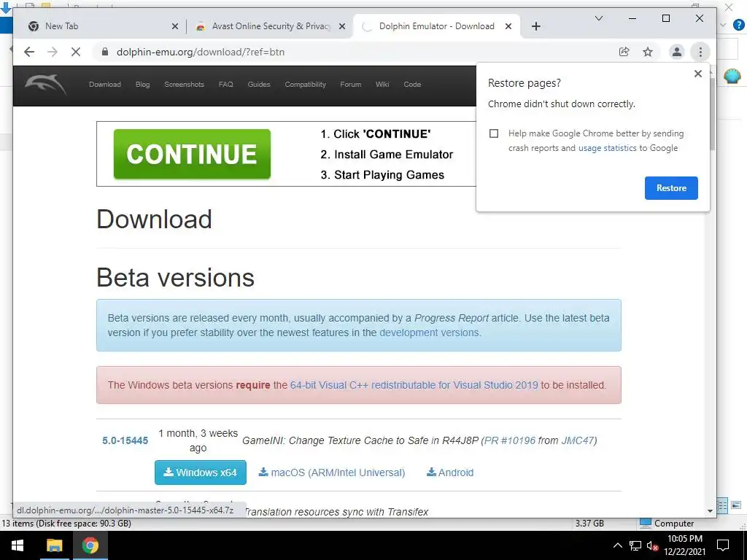The image size is (747, 560).
Task: Open the tab search dropdown arrow
Action: 599,18
